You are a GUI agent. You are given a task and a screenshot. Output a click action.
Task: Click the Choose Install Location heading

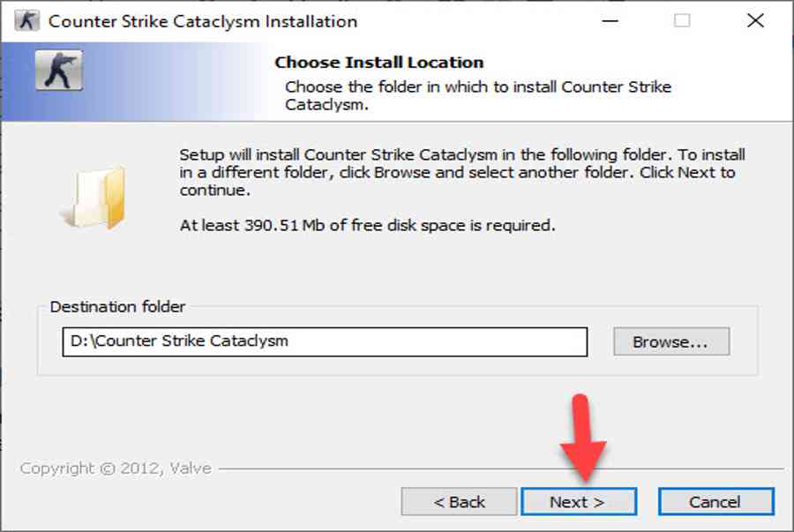[379, 63]
